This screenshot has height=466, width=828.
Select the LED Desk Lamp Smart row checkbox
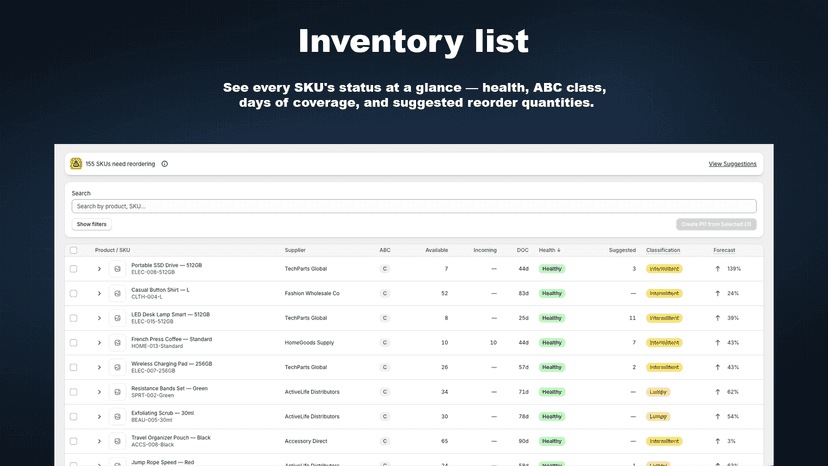click(73, 318)
